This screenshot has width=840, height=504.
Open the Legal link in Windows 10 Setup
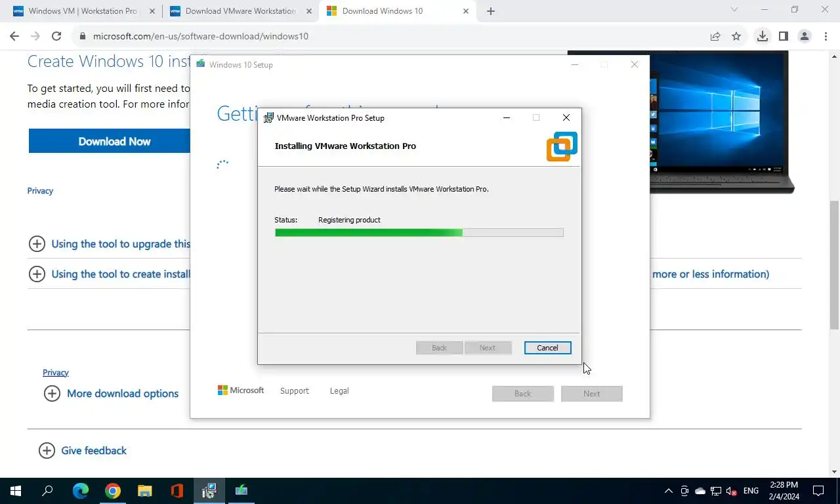pyautogui.click(x=339, y=390)
